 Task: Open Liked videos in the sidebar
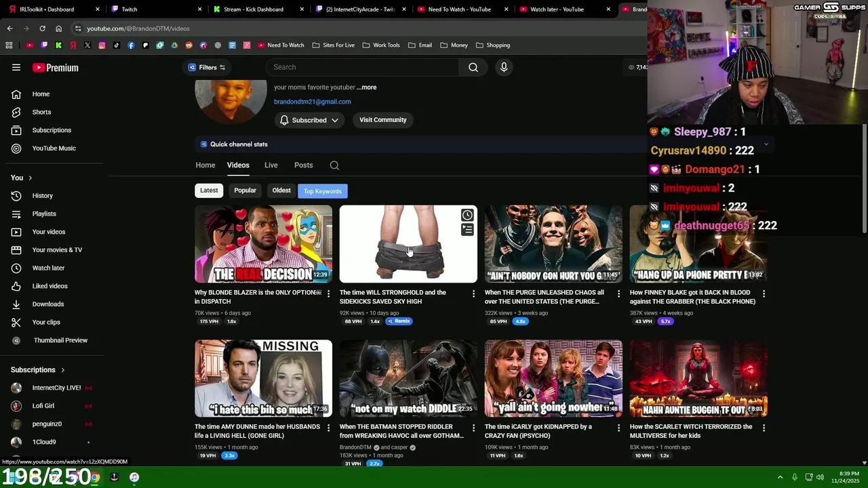(50, 286)
